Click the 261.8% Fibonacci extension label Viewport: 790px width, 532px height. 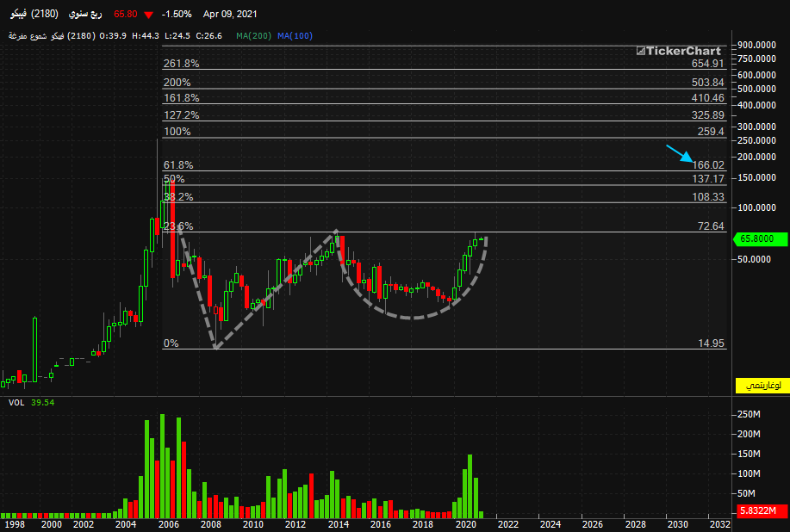182,64
